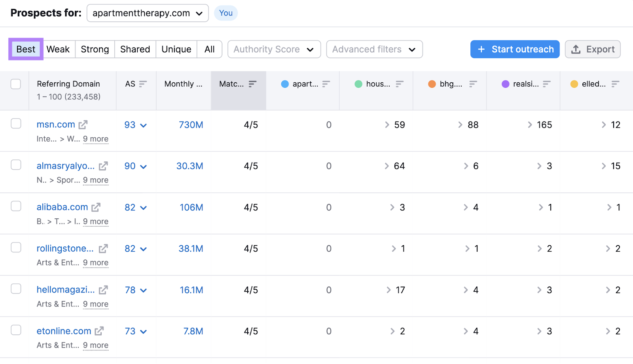Screen dimensions: 633x364
Task: Open monthly visits 16.1M for hellomagazi...
Action: click(191, 290)
